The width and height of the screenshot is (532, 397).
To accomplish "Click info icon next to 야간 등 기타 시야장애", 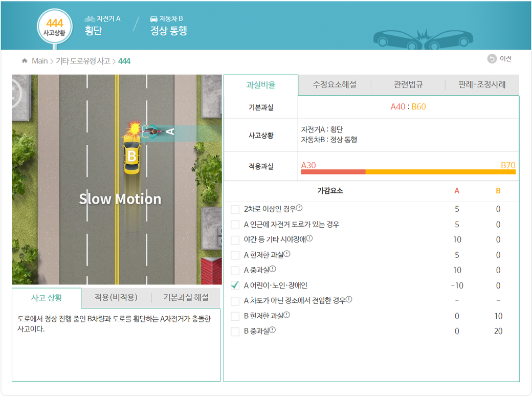I will click(309, 239).
